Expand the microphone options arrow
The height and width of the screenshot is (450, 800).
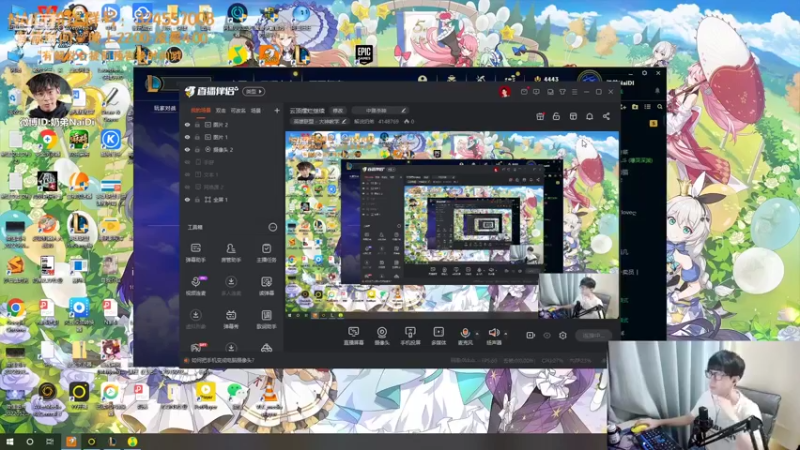(x=477, y=334)
